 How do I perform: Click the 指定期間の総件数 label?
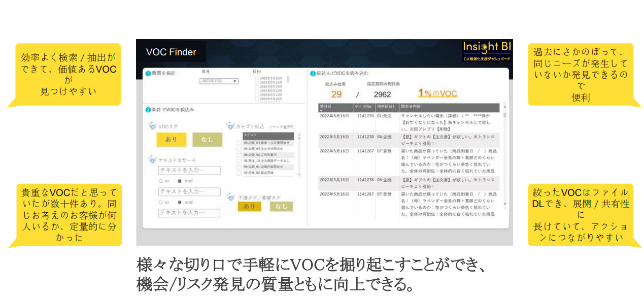pyautogui.click(x=384, y=83)
